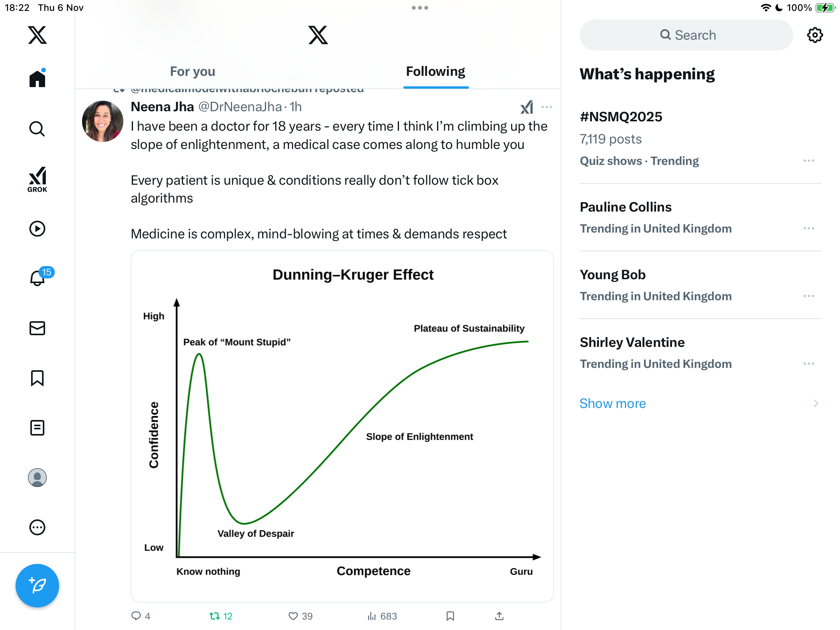Open the Lists icon in sidebar
The width and height of the screenshot is (840, 630).
pyautogui.click(x=37, y=428)
